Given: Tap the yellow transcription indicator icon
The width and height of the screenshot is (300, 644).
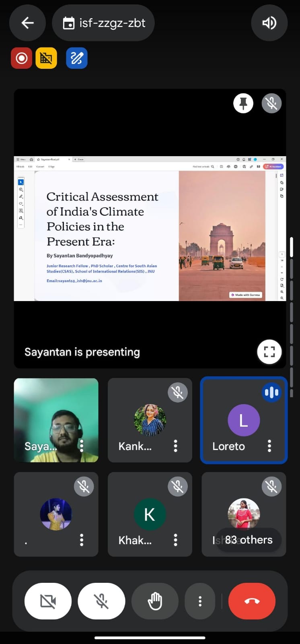Looking at the screenshot, I should point(46,58).
